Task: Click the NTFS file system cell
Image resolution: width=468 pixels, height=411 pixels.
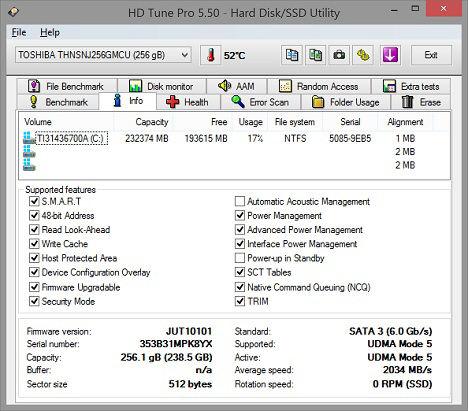Action: [x=295, y=138]
